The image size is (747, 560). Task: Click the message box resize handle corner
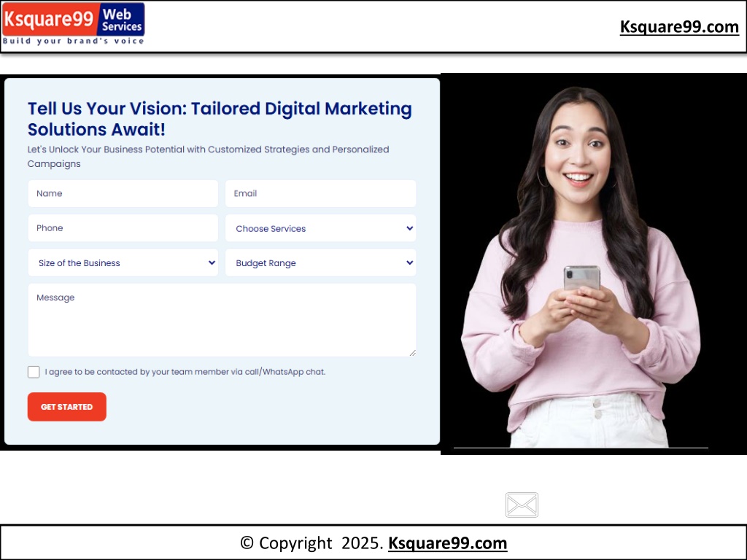pyautogui.click(x=413, y=353)
